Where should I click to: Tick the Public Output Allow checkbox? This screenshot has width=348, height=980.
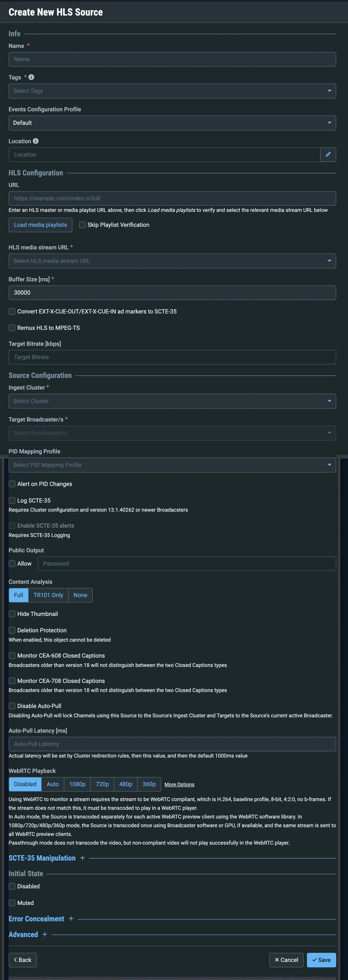point(12,563)
